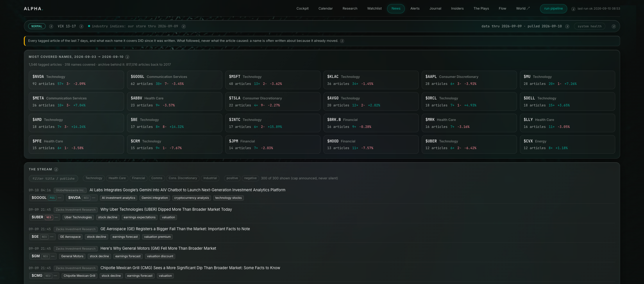Open the GE Aerospace Registers Bigger Fall article

pyautogui.click(x=175, y=229)
